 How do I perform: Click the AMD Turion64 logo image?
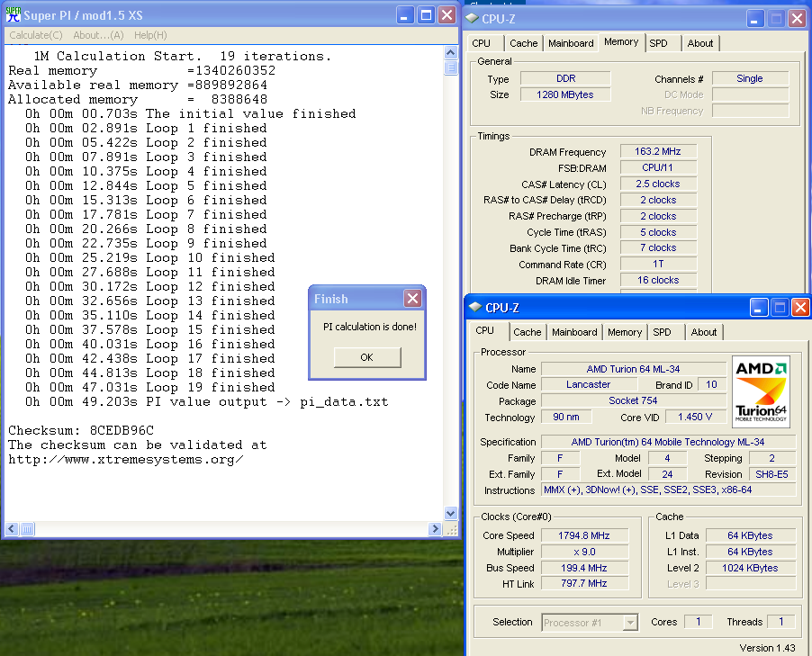pyautogui.click(x=761, y=391)
